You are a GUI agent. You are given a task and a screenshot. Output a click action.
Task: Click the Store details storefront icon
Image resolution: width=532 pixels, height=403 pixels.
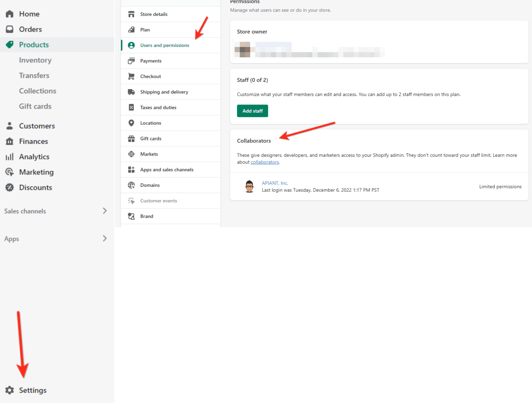coord(131,14)
